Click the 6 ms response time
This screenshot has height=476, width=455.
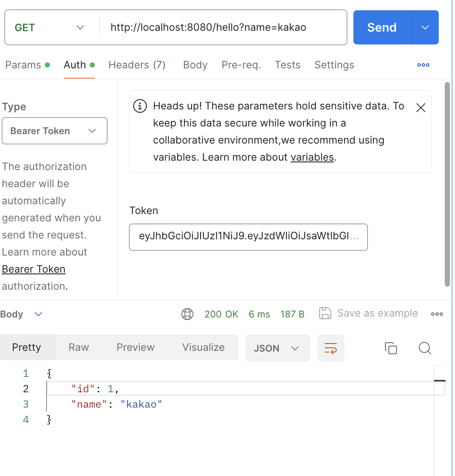coord(260,314)
